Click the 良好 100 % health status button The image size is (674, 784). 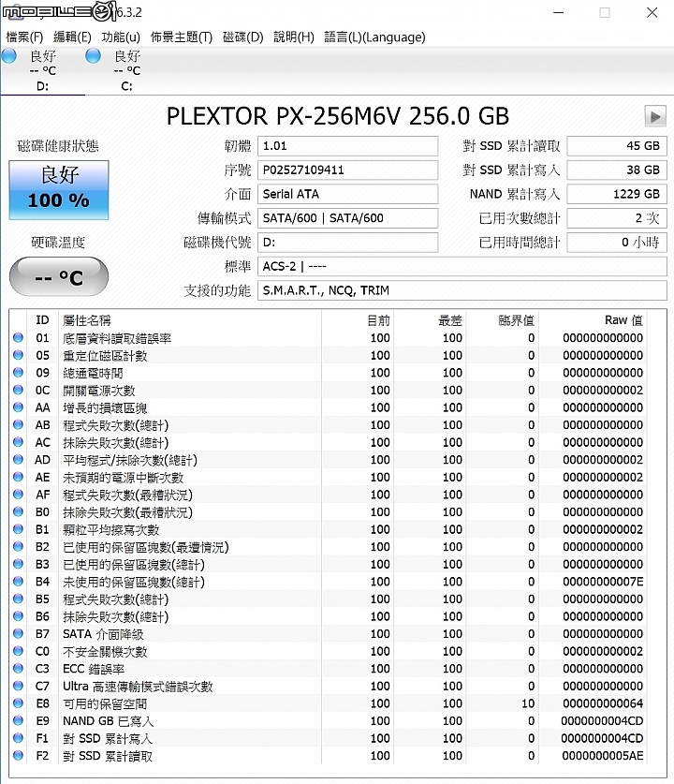point(58,190)
